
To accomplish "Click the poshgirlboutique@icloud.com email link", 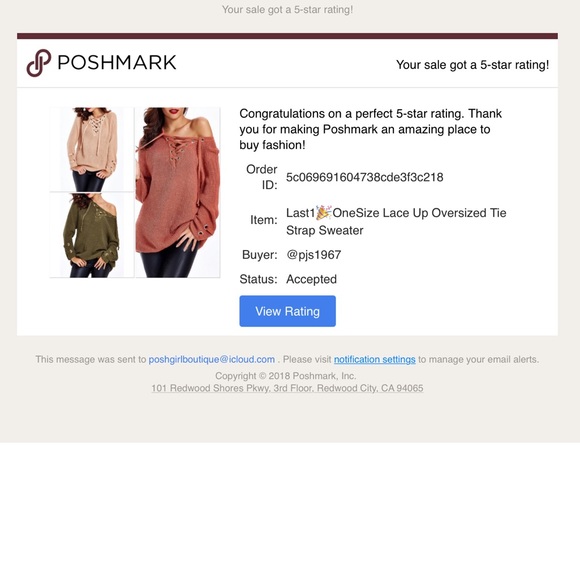I will 212,359.
